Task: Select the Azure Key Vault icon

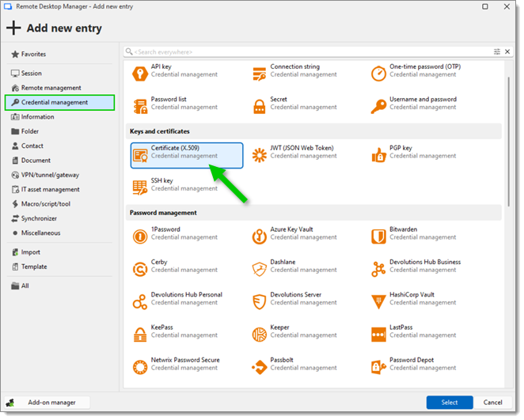Action: tap(259, 236)
